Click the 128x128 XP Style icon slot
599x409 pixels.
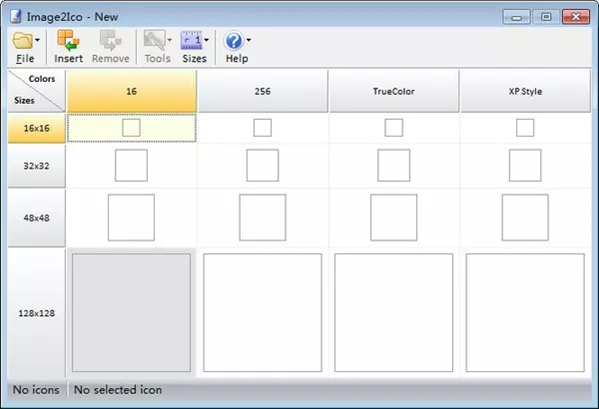(525, 312)
